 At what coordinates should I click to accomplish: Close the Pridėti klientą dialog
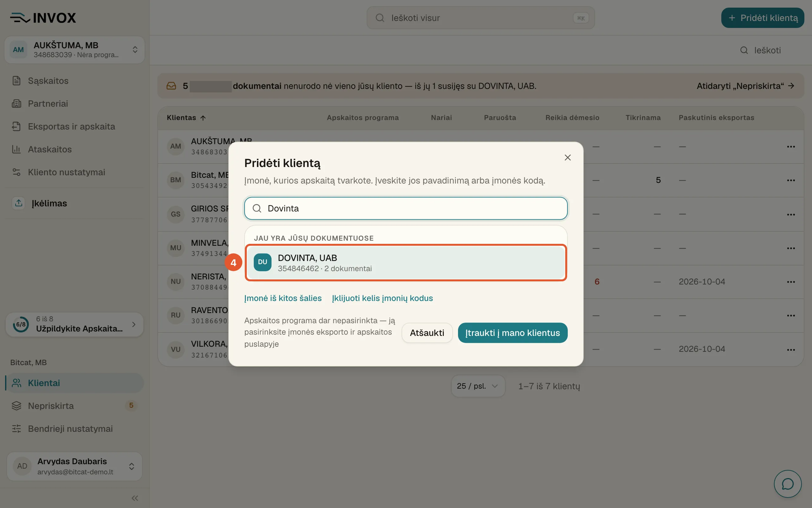click(567, 157)
